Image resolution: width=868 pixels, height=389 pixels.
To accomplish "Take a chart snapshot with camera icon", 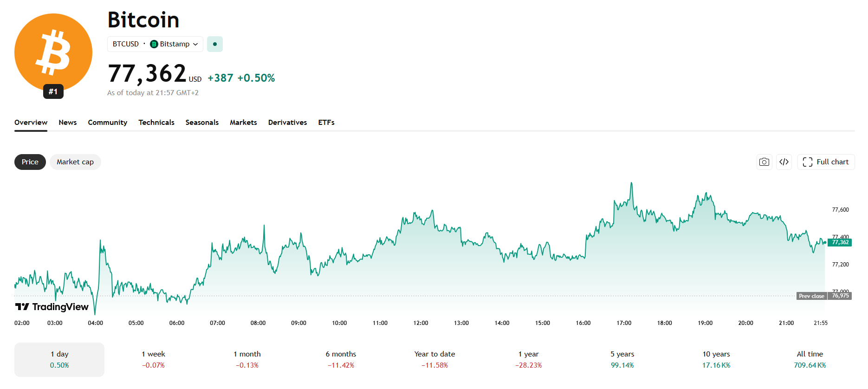I will (x=764, y=162).
